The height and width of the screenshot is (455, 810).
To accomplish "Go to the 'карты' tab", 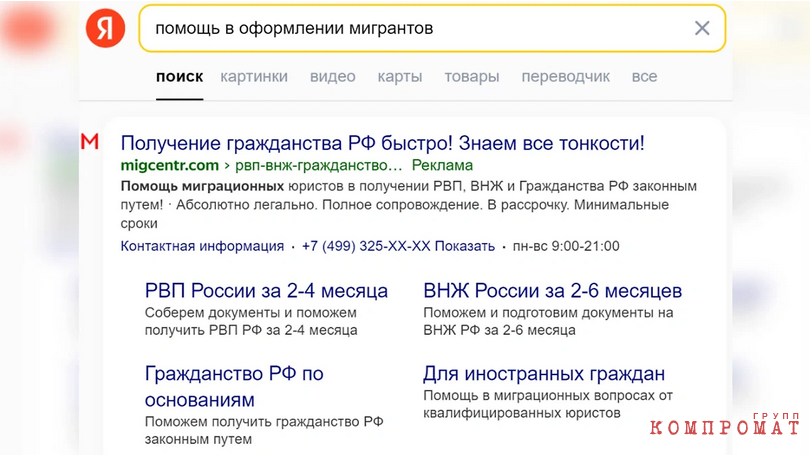I will click(400, 77).
